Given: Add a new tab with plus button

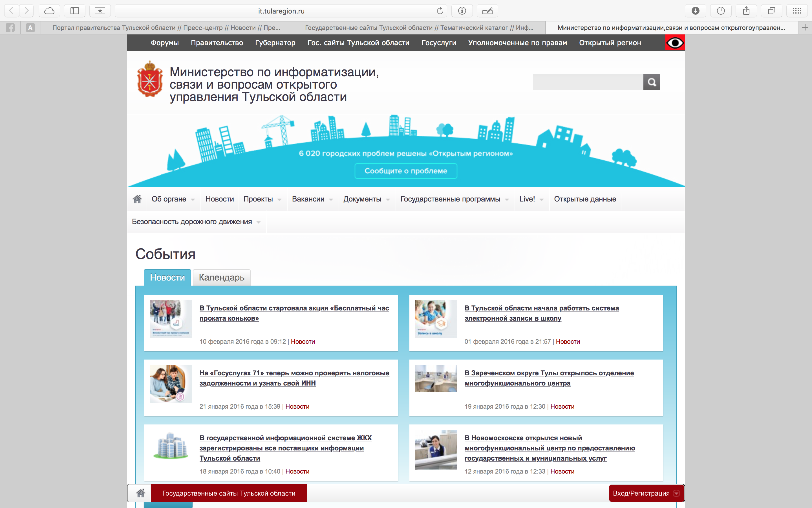Looking at the screenshot, I should (805, 28).
